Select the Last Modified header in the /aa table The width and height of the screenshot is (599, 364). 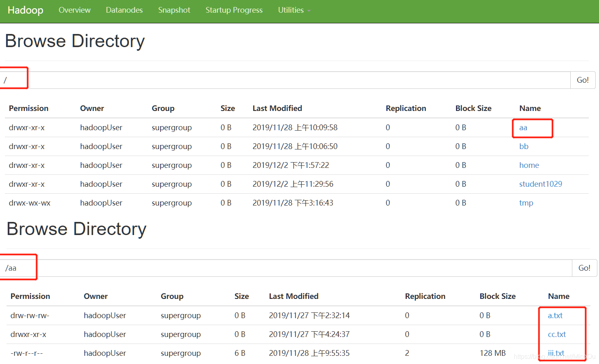click(x=294, y=296)
